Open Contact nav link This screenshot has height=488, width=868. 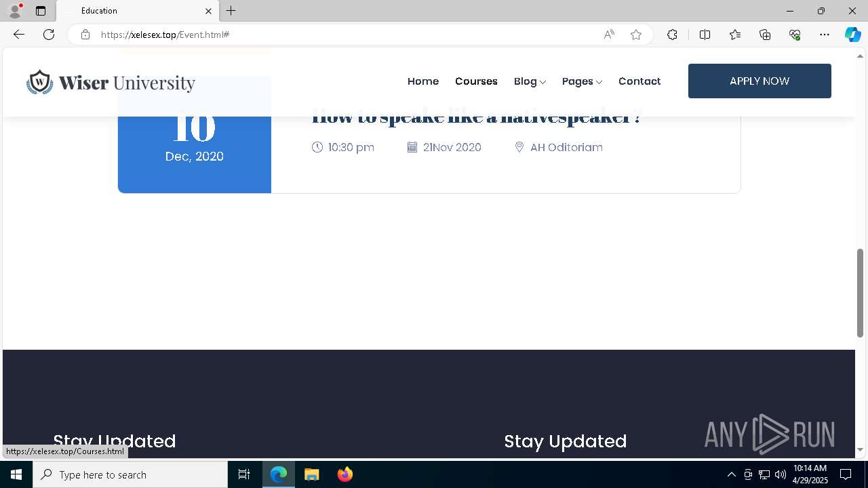tap(639, 81)
